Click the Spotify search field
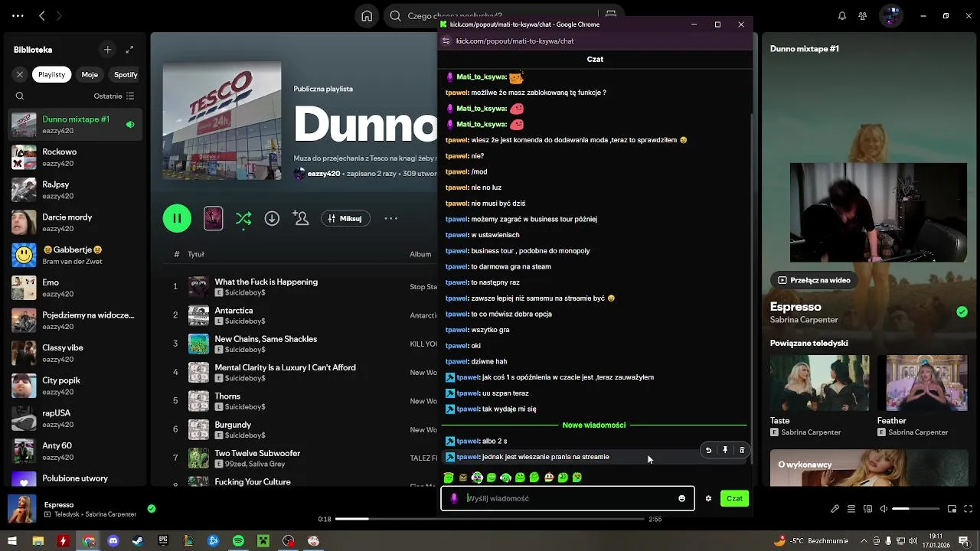The width and height of the screenshot is (980, 551). (x=490, y=15)
